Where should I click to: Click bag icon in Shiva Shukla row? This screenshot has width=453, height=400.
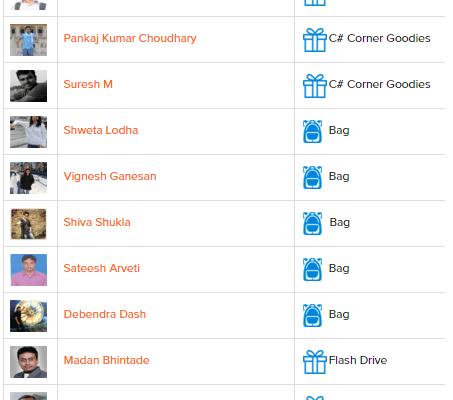pos(312,224)
